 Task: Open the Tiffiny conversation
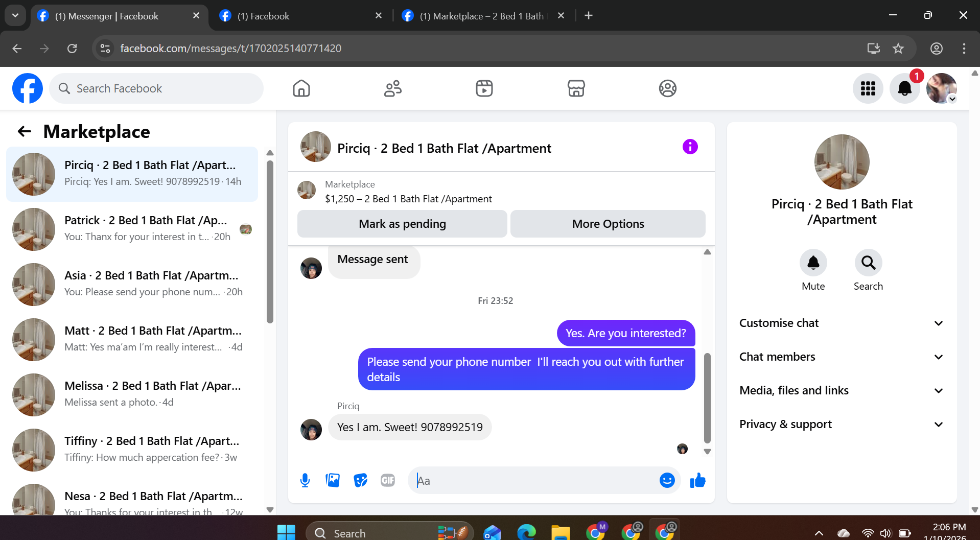click(x=132, y=450)
